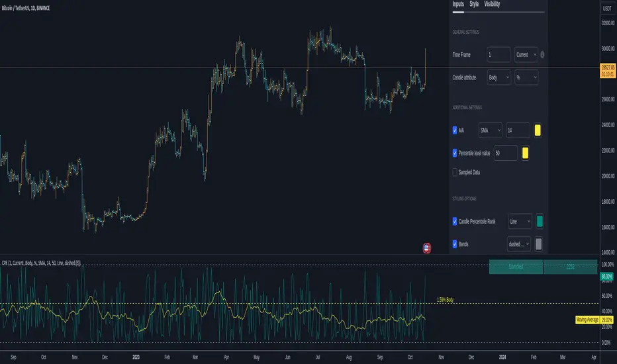Image resolution: width=617 pixels, height=364 pixels.
Task: Expand the Body candle attribute dropdown
Action: pyautogui.click(x=498, y=77)
